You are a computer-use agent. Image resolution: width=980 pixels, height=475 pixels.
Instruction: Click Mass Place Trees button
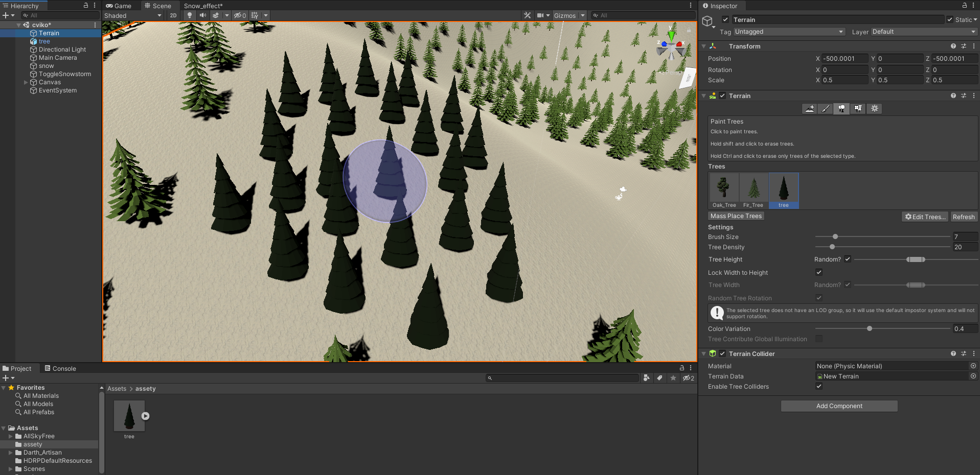736,216
